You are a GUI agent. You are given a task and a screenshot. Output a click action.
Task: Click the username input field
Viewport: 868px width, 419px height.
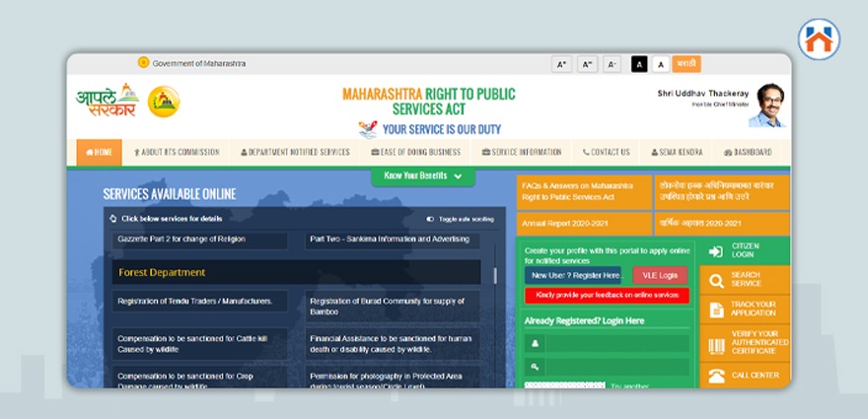617,344
